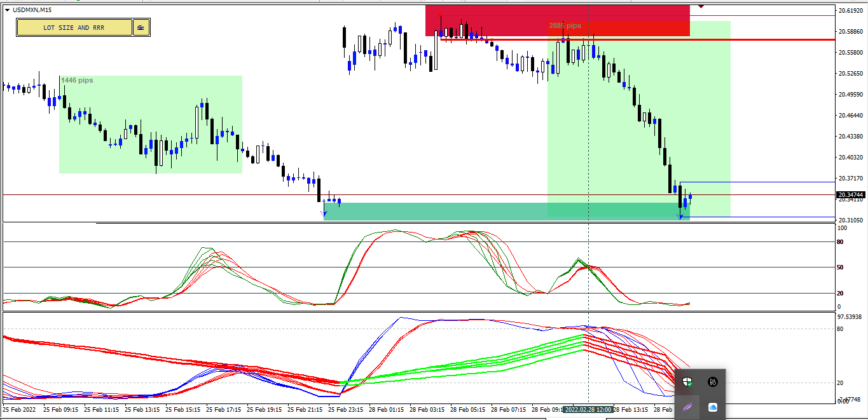
Task: Select the teal support rectangle near chart bottom
Action: 506,211
